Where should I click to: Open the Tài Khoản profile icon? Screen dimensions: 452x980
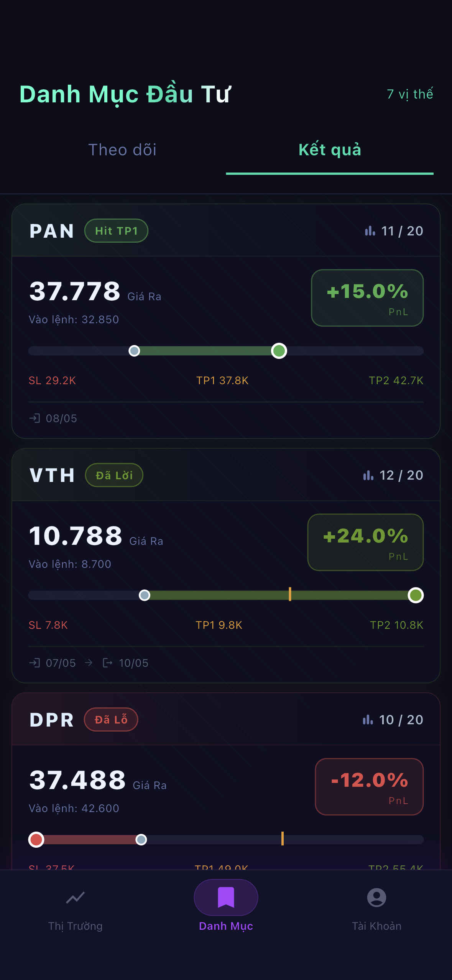tap(376, 898)
